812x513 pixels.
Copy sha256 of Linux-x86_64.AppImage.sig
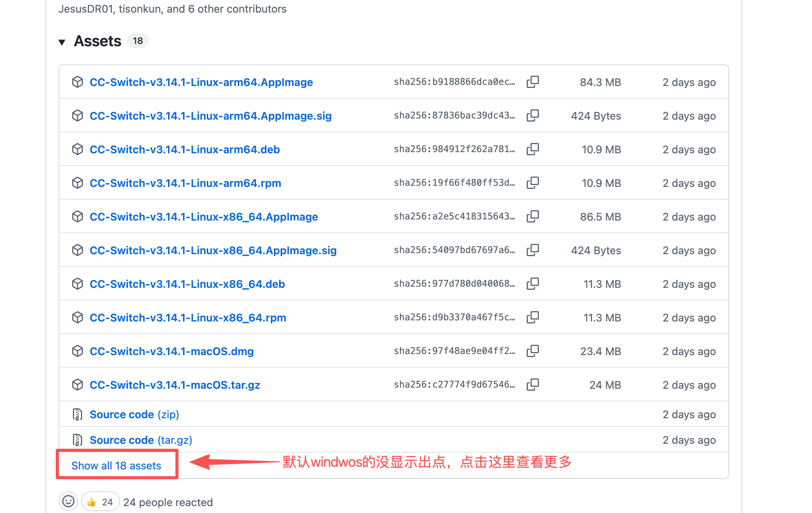pyautogui.click(x=532, y=250)
